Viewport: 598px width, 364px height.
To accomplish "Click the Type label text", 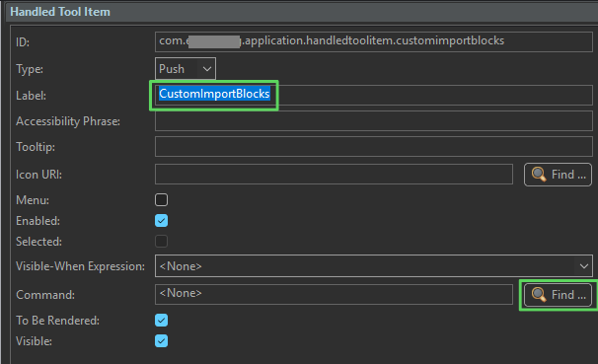I will point(30,69).
